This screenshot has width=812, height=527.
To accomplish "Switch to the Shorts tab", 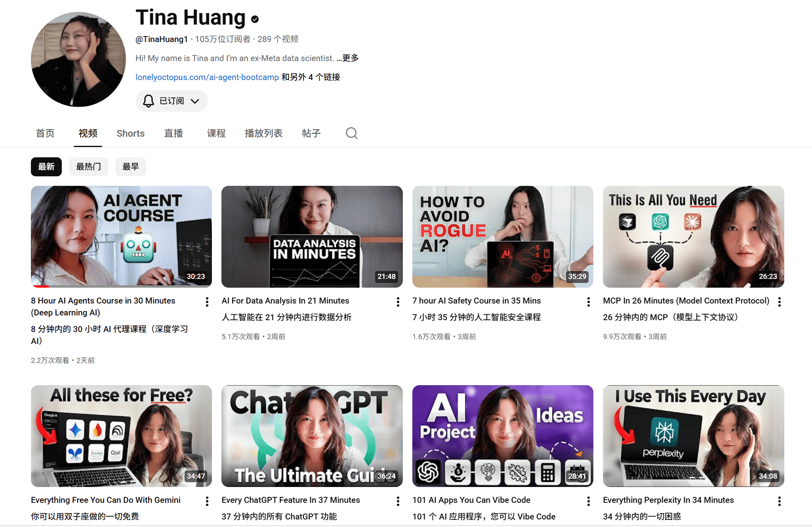I will pyautogui.click(x=130, y=134).
